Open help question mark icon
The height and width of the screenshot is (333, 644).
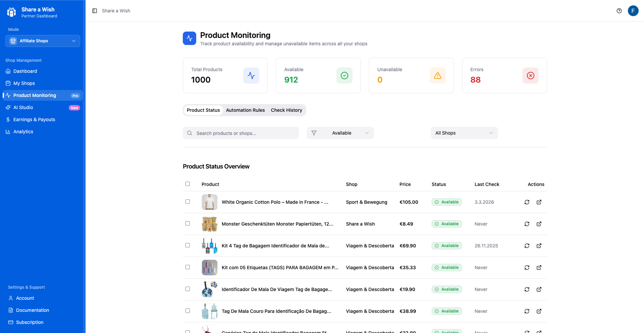pyautogui.click(x=619, y=11)
